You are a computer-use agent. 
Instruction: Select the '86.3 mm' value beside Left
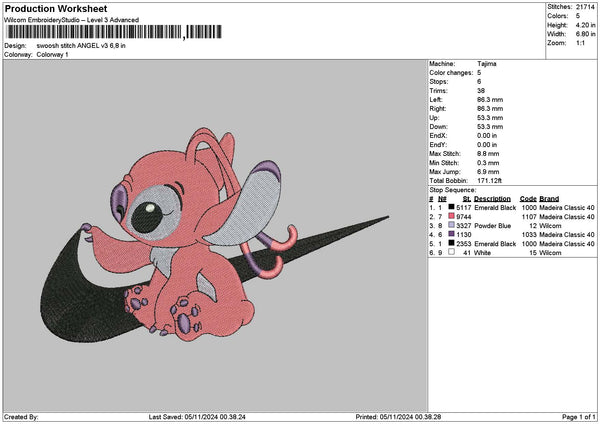click(x=490, y=100)
